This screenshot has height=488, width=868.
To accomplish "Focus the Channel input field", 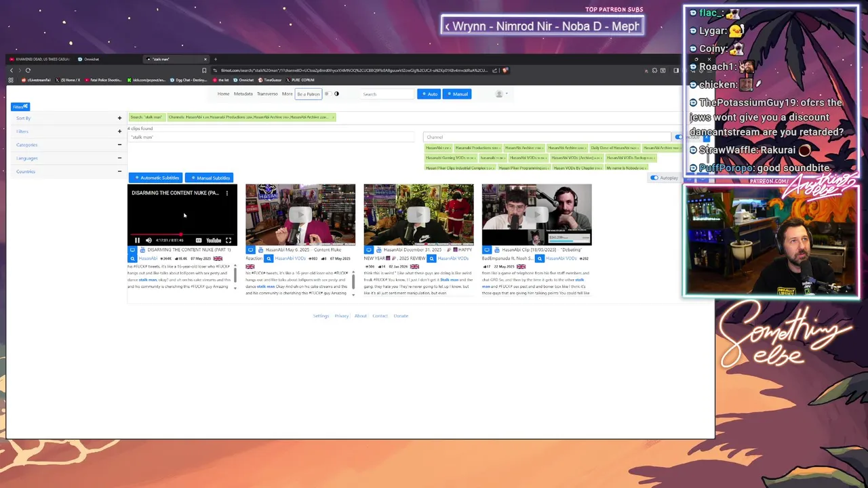I will [547, 137].
